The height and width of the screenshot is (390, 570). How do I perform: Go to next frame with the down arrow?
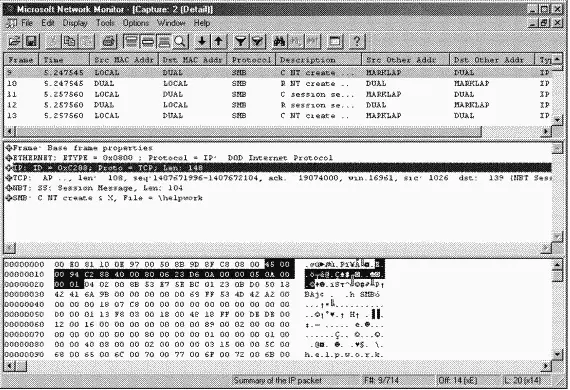tap(202, 42)
